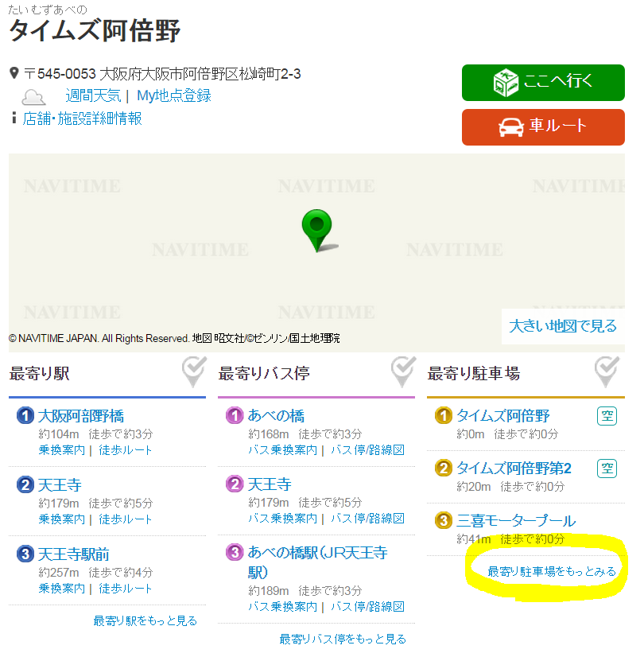This screenshot has width=644, height=661.
Task: Click バス乗換案内 under あべの橋駅(JR天王寺駅)
Action: click(x=282, y=606)
